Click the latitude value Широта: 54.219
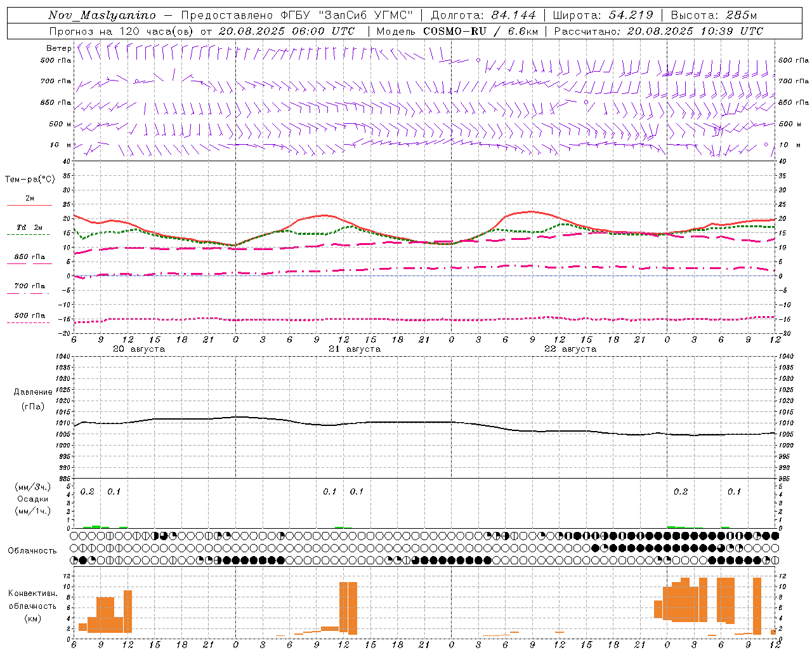The height and width of the screenshot is (650, 812). 603,15
